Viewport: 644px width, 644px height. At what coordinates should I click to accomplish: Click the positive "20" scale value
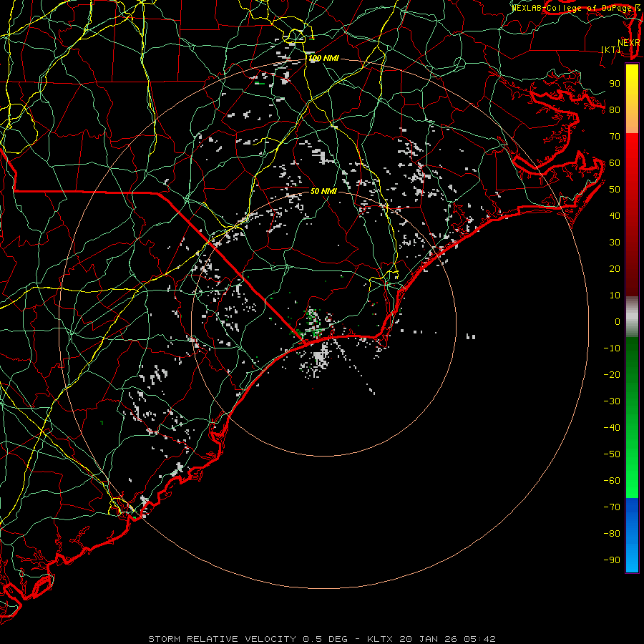pos(615,269)
